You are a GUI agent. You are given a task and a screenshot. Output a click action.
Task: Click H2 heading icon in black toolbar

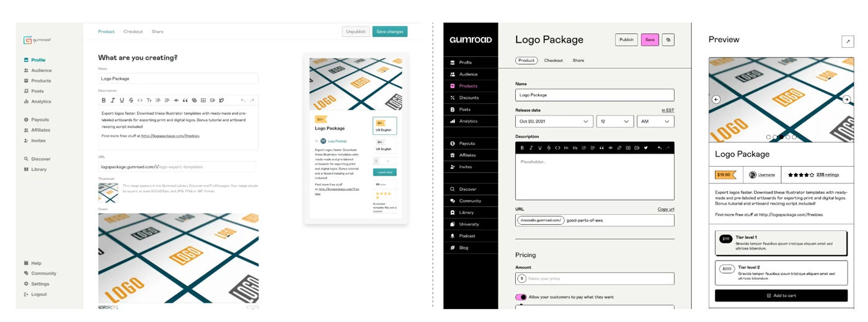tap(575, 148)
